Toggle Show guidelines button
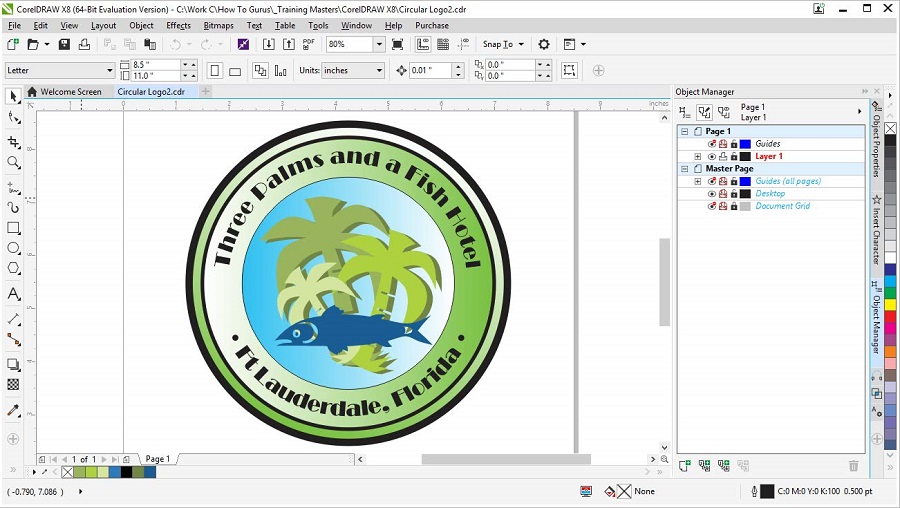The height and width of the screenshot is (508, 900). click(x=464, y=44)
